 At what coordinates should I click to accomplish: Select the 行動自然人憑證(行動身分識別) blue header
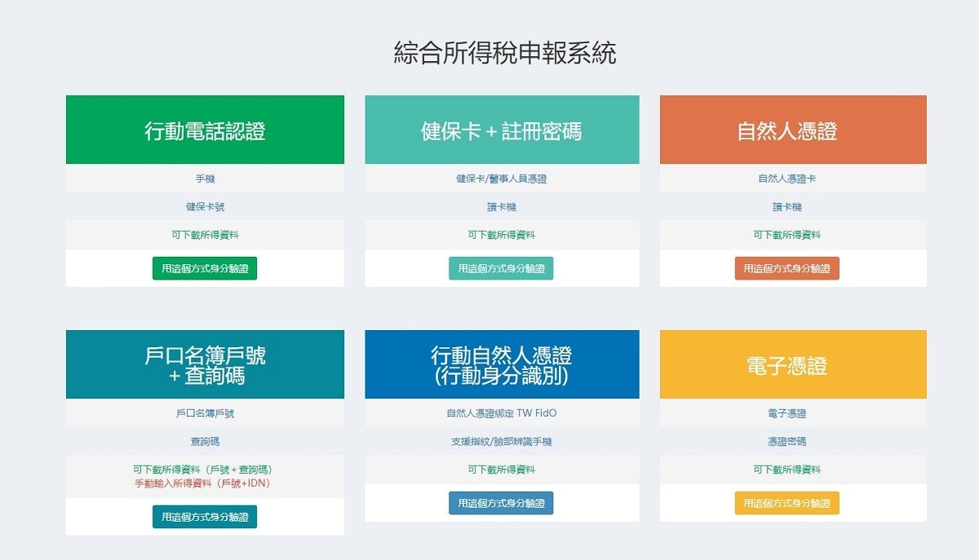pyautogui.click(x=502, y=364)
